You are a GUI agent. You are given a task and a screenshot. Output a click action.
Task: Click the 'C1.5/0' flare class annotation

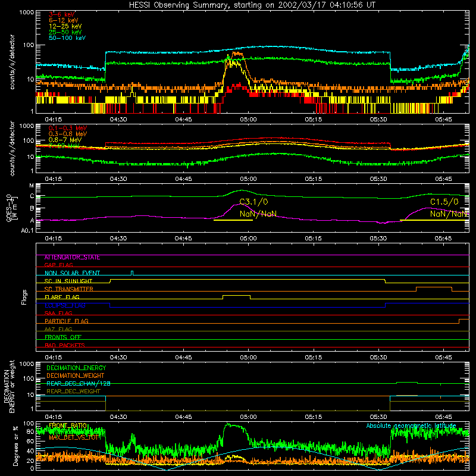444,202
